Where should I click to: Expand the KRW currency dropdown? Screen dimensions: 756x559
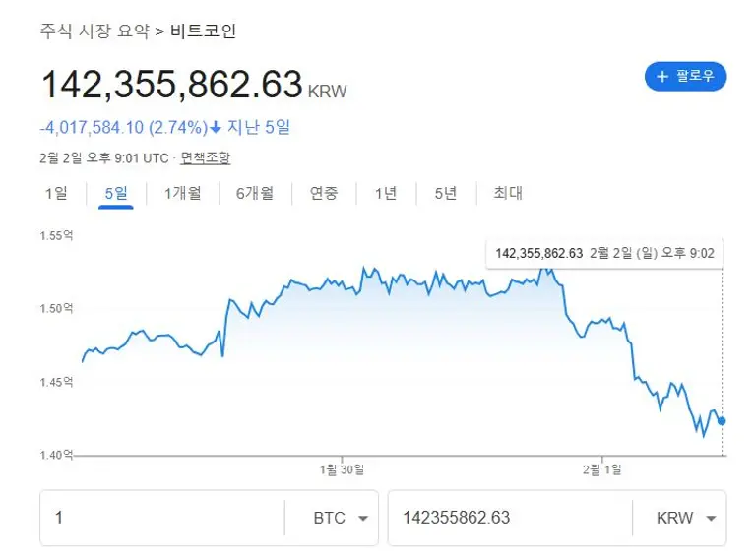683,518
